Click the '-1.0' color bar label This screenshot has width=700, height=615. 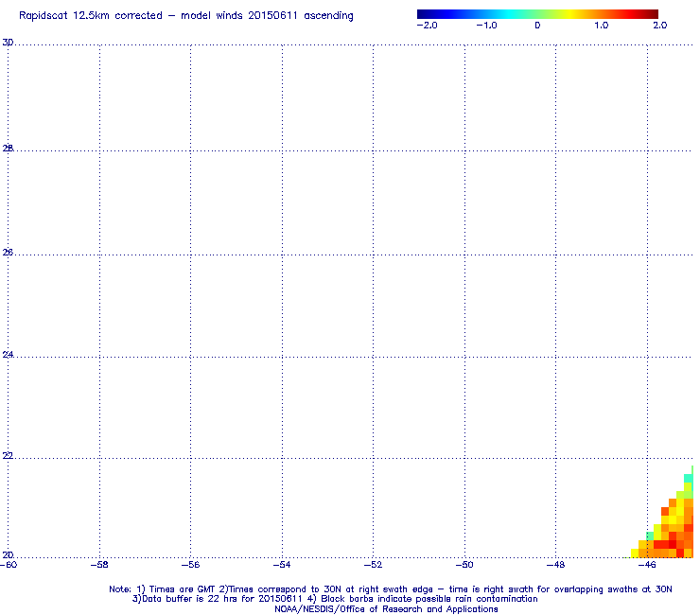click(x=486, y=26)
